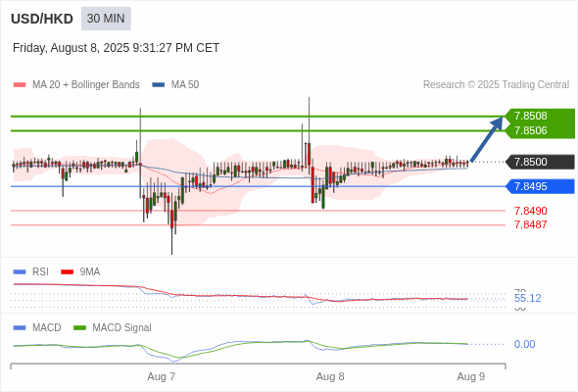Click the MACD legend label
Viewport: 578px width, 392px height.
click(x=46, y=327)
